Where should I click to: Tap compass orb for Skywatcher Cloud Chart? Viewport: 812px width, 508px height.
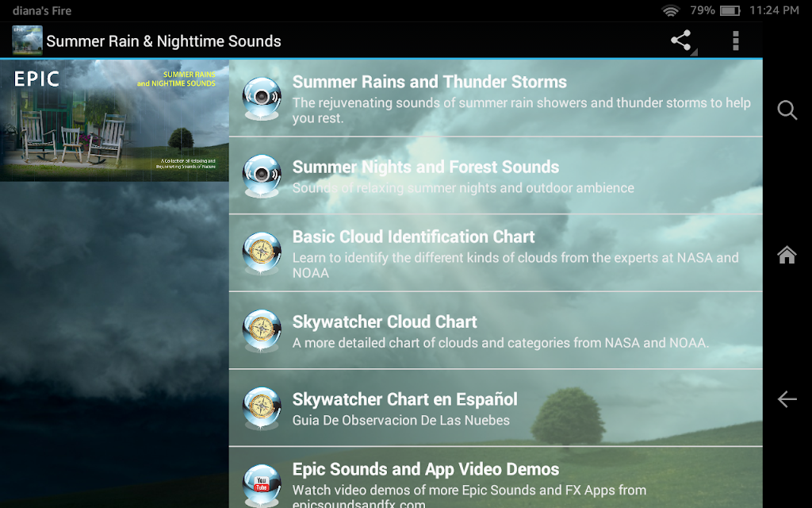pyautogui.click(x=262, y=331)
